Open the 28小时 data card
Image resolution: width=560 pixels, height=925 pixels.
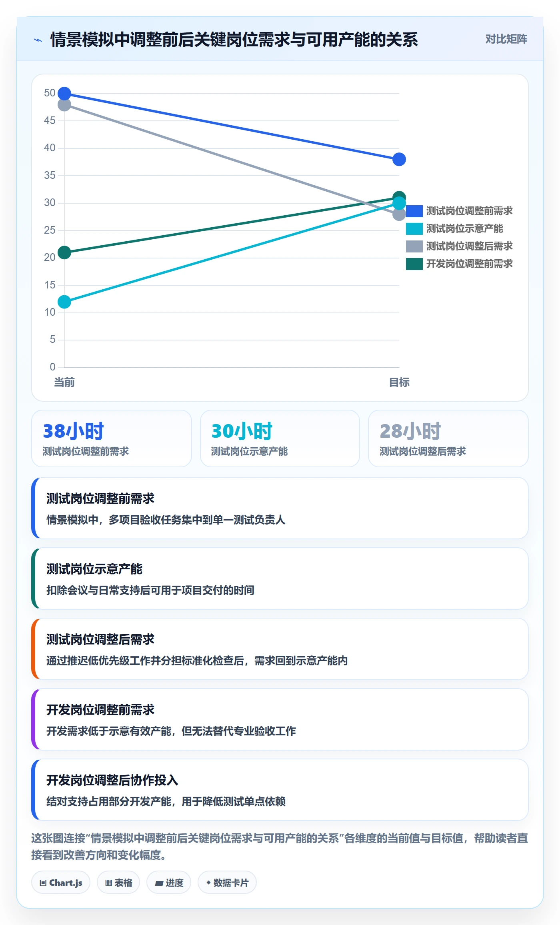448,438
